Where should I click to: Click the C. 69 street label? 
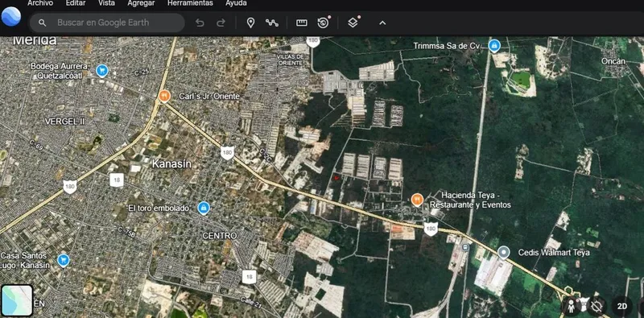36,145
